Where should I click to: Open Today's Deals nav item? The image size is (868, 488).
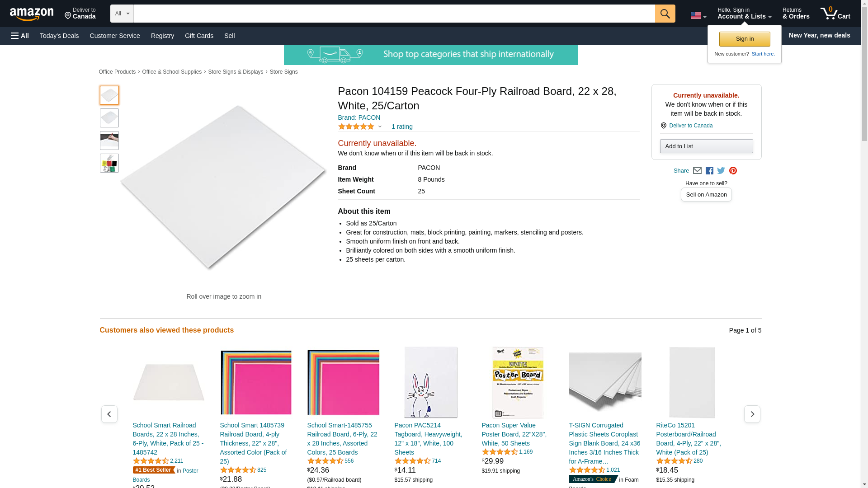click(x=59, y=36)
